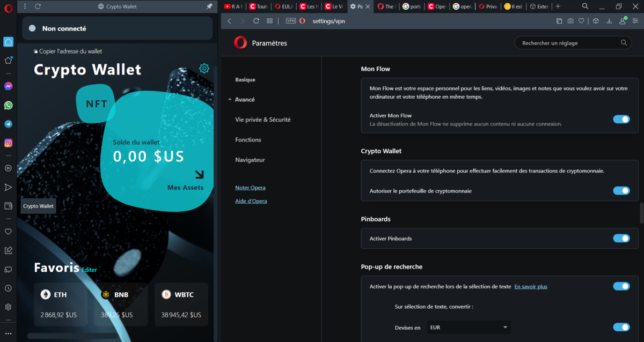Switch to the Google 'porte' tab
Viewport: 644px width, 342px height.
click(x=412, y=6)
